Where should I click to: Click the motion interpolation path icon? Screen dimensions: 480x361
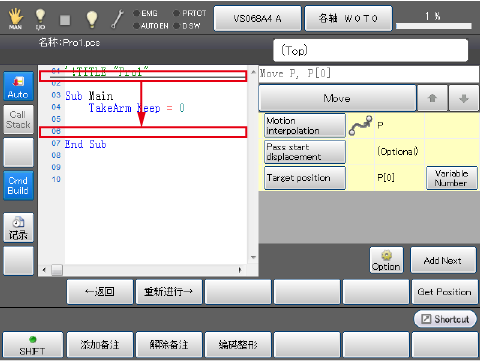point(360,125)
